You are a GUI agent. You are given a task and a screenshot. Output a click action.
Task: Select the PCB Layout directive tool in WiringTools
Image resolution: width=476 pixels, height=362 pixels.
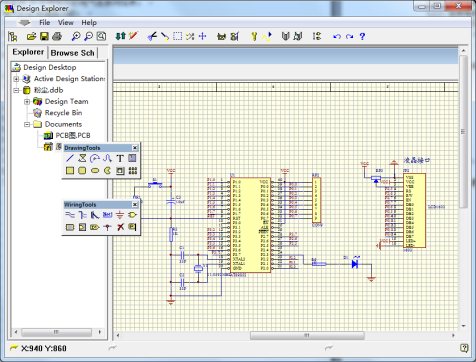point(133,227)
